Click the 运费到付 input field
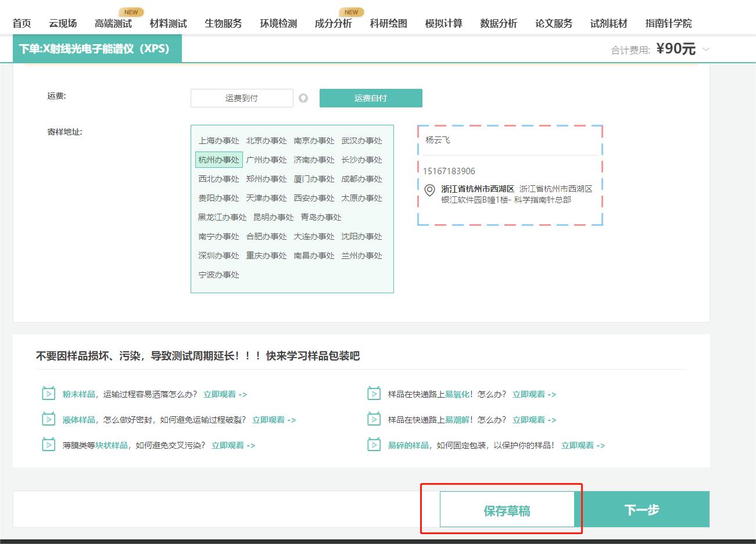Viewport: 756px width, 544px height. 241,98
